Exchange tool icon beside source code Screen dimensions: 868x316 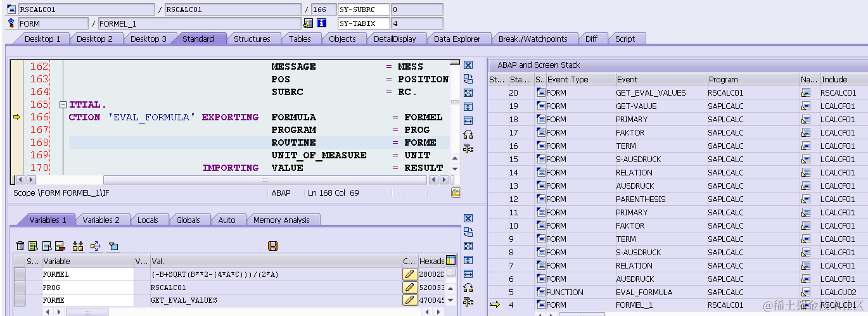468,79
